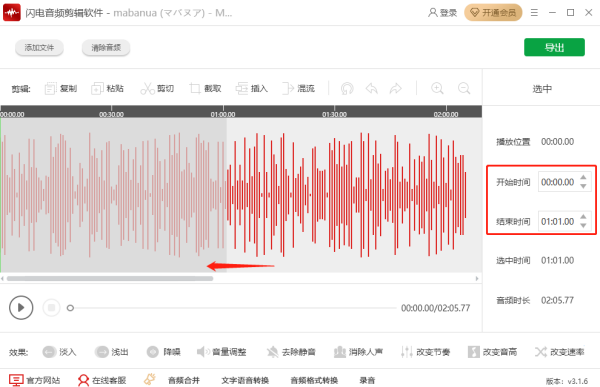This screenshot has width=600, height=387.
Task: Click the 01:30.00 timeline ruler mark
Action: click(x=334, y=114)
